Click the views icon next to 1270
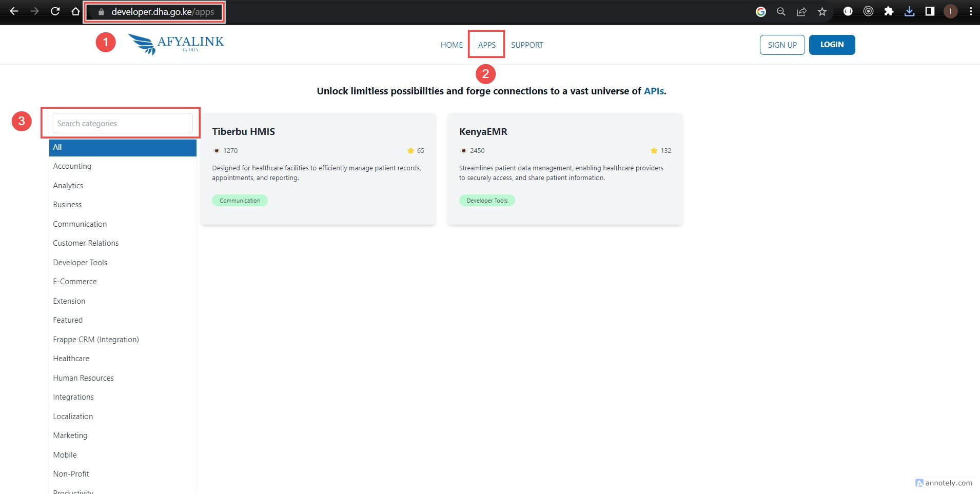Screen dimensions: 980x494 click(217, 150)
